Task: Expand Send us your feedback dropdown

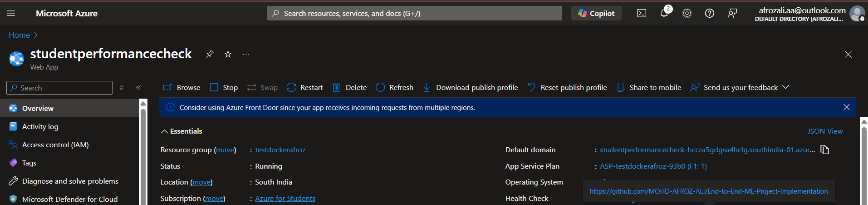Action: coord(786,87)
